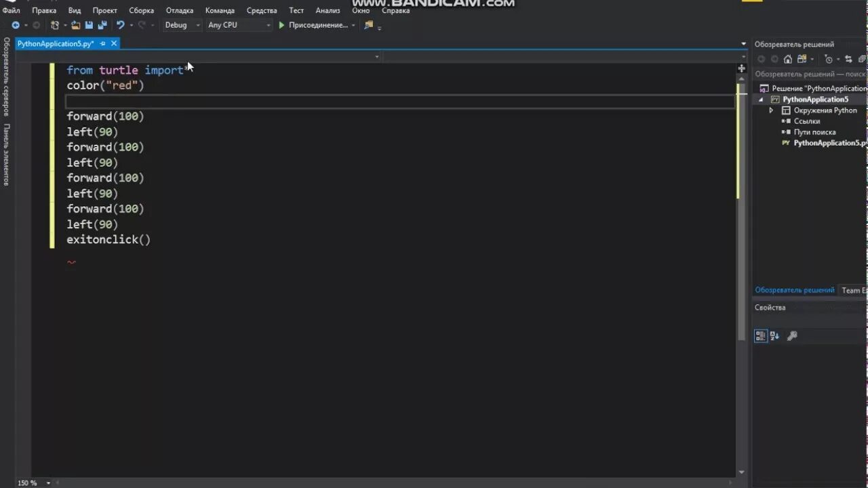
Task: Select the Решение PythonApplication tree node
Action: [x=818, y=89]
